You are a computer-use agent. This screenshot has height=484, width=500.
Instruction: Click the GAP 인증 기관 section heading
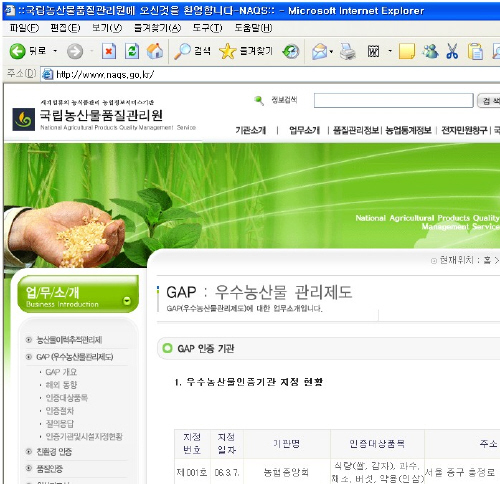[x=206, y=349]
